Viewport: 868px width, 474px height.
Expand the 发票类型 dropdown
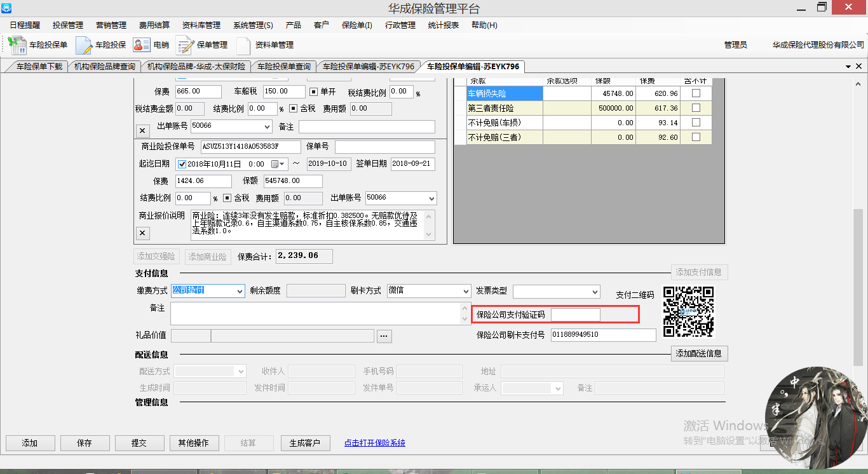595,292
